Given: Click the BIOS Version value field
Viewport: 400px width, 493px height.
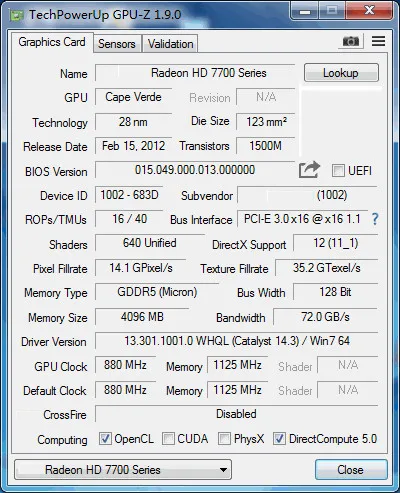Looking at the screenshot, I should pos(195,170).
